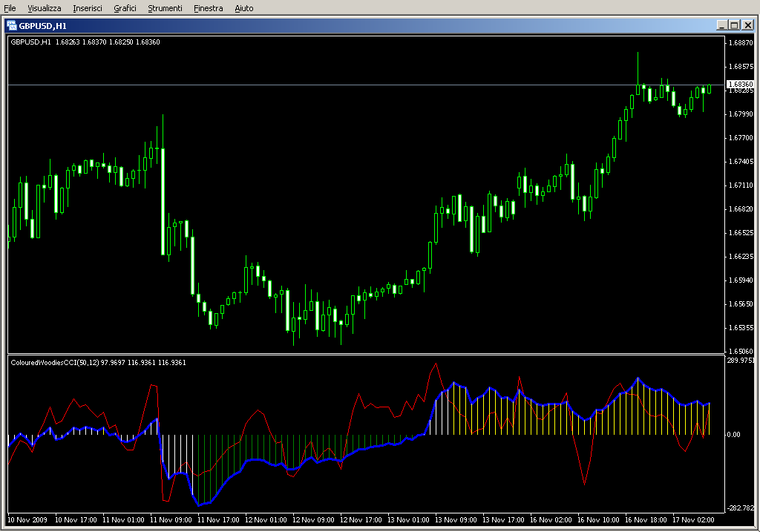The image size is (760, 532).
Task: Click time label 11 Nov 09:00
Action: click(171, 520)
